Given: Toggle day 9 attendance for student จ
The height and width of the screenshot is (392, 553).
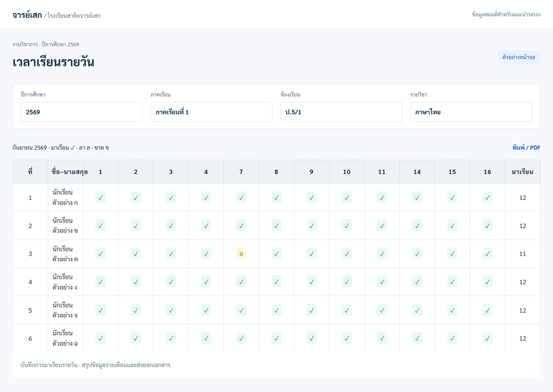Looking at the screenshot, I should (312, 310).
